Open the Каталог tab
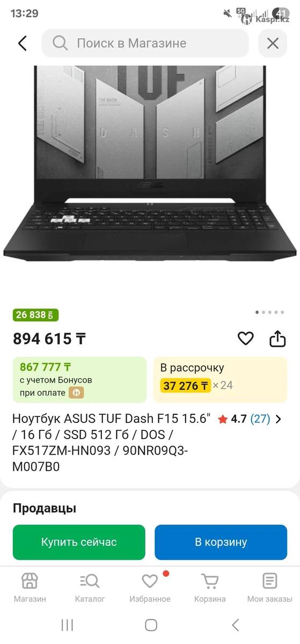 click(90, 588)
